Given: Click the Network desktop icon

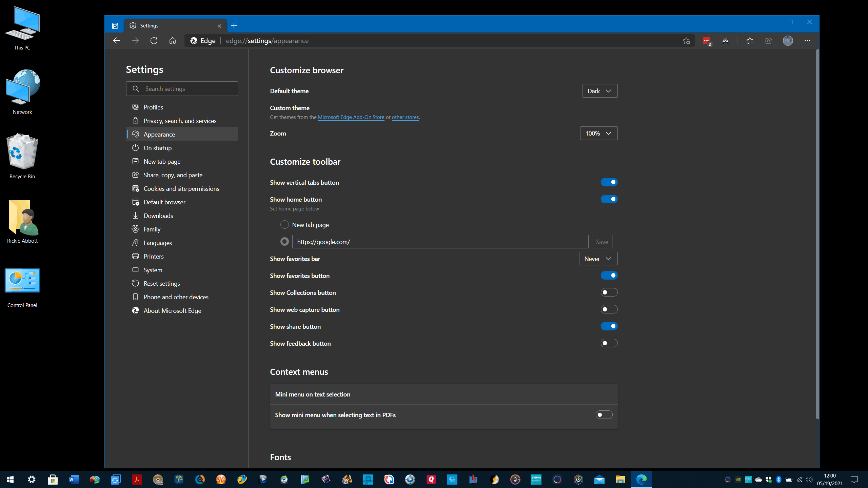Looking at the screenshot, I should pos(23,90).
